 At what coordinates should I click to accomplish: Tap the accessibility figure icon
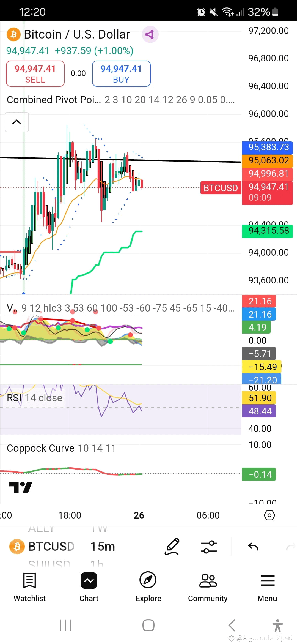pos(277,625)
